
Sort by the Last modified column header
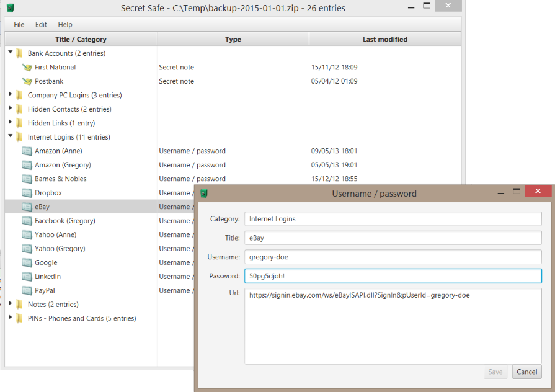click(x=384, y=39)
